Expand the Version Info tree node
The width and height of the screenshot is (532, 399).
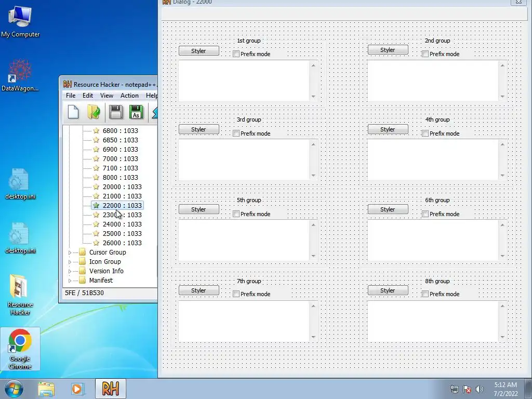coord(70,271)
